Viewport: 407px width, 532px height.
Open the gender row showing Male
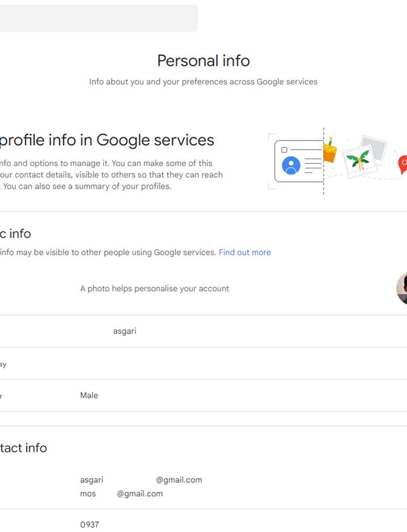pyautogui.click(x=203, y=395)
